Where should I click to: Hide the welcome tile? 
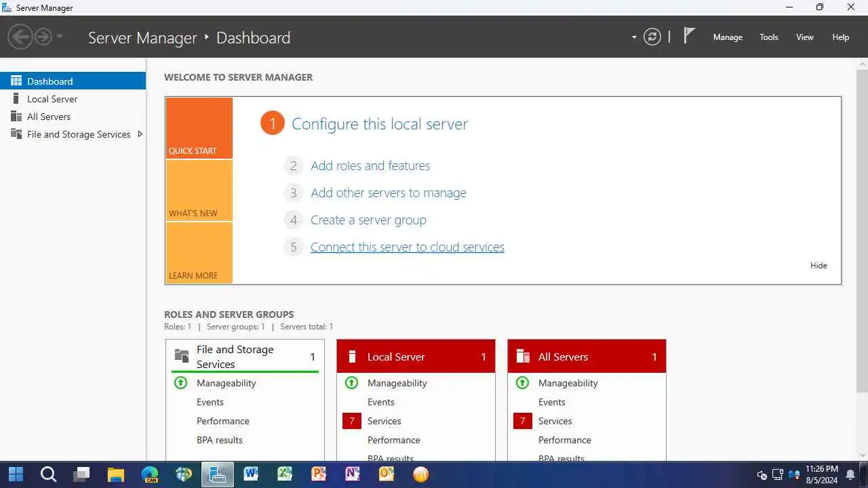[818, 265]
